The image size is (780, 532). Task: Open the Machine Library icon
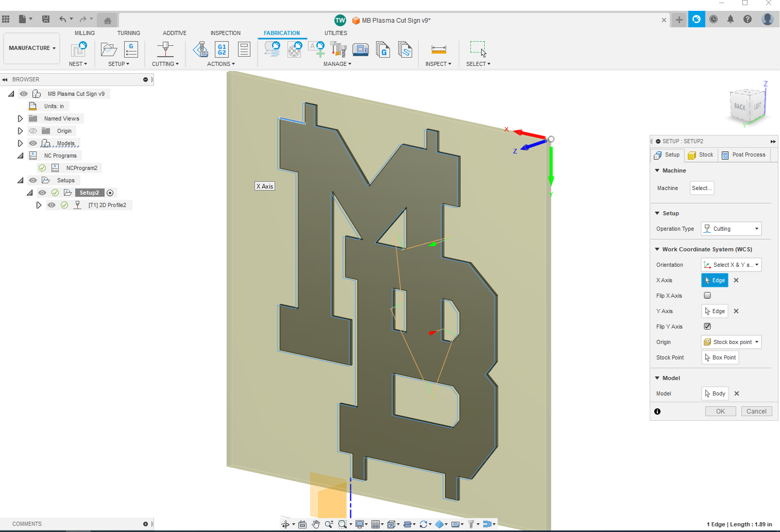click(361, 49)
